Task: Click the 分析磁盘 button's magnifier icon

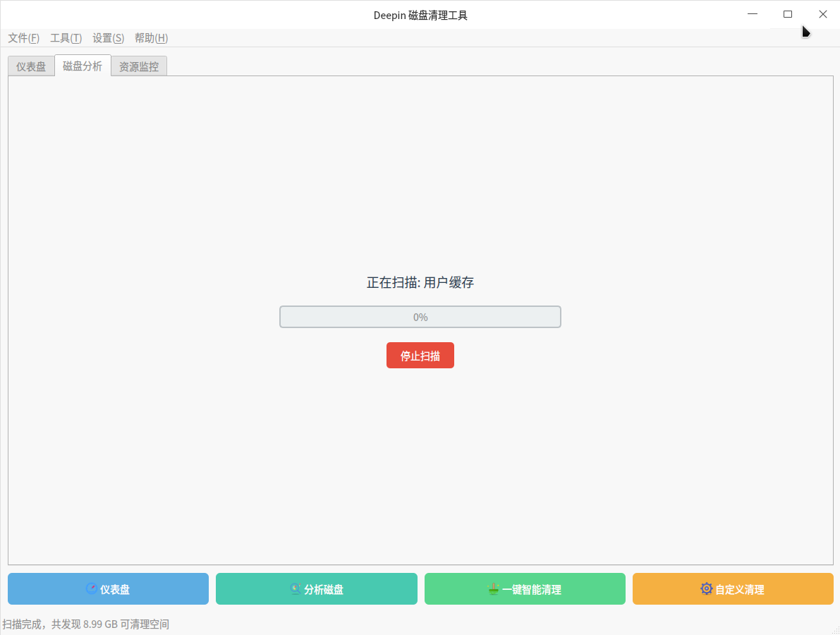Action: [x=296, y=589]
